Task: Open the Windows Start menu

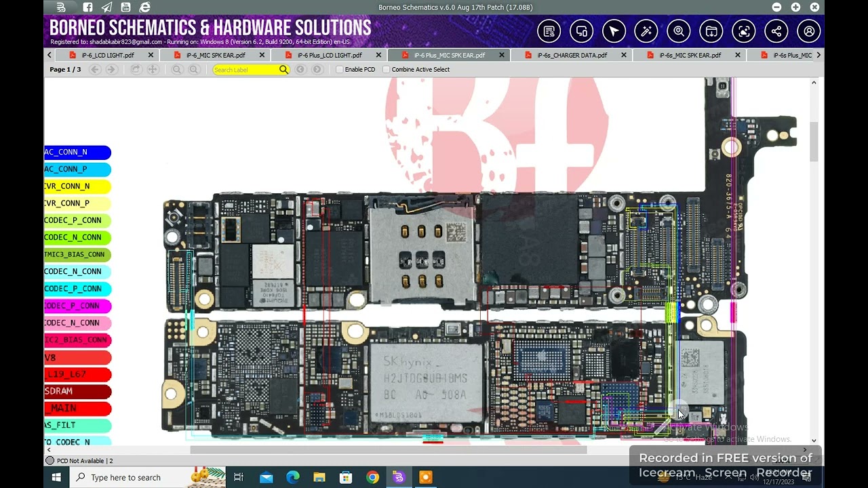Action: click(x=56, y=477)
